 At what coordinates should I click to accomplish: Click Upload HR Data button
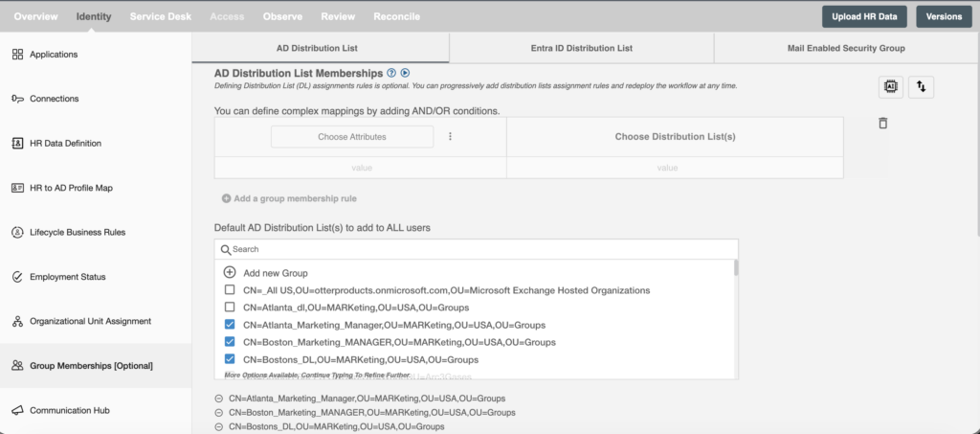click(864, 17)
